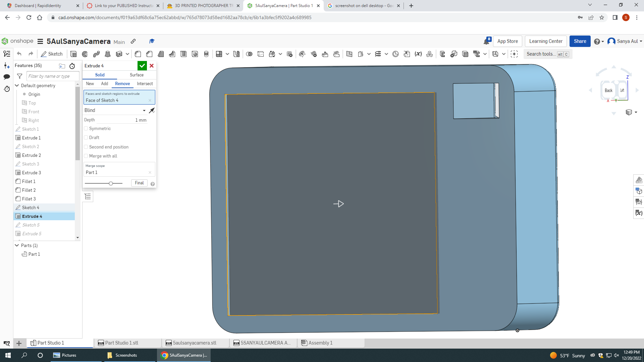The image size is (644, 362).
Task: Redo the last action
Action: [x=31, y=54]
